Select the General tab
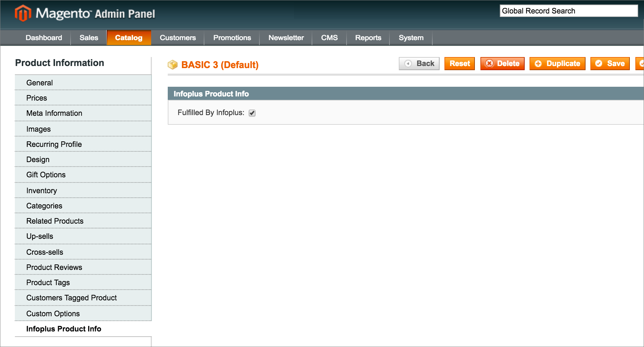This screenshot has width=644, height=347. pos(83,83)
